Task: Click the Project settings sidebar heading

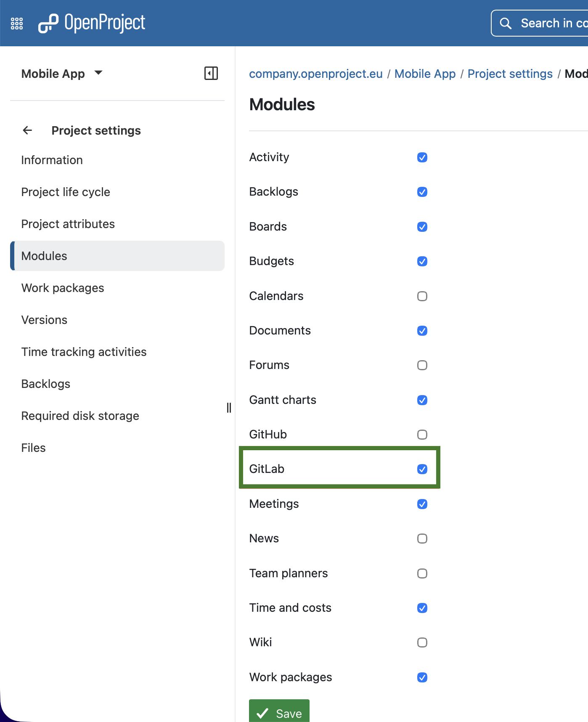Action: (x=96, y=130)
